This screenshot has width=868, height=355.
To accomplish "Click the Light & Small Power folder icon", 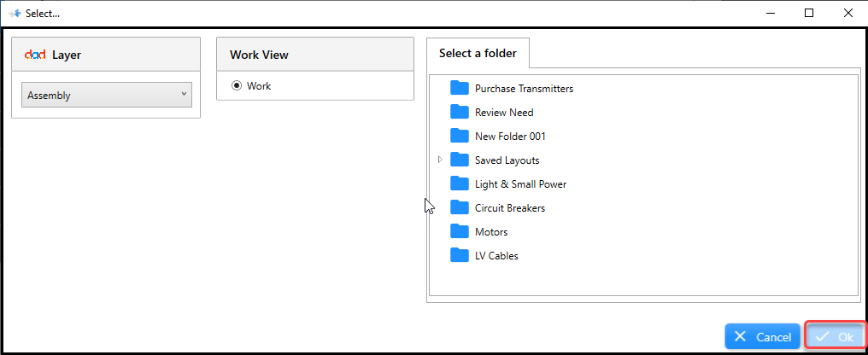I will (x=460, y=183).
